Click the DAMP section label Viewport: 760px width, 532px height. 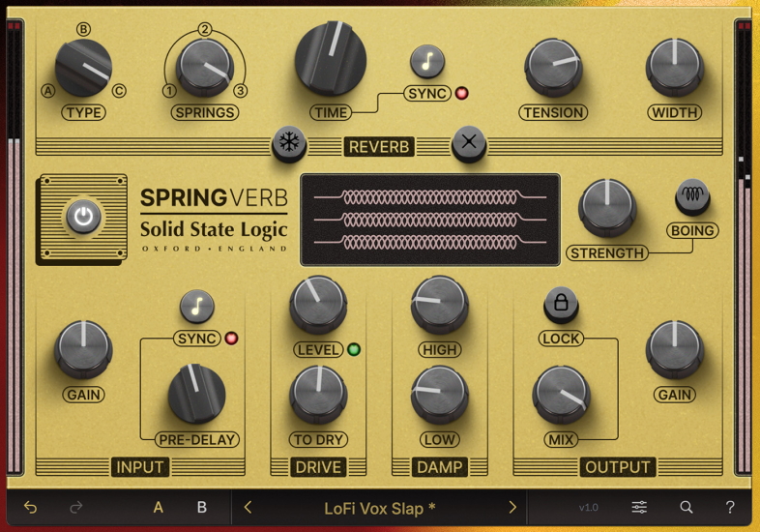click(440, 467)
